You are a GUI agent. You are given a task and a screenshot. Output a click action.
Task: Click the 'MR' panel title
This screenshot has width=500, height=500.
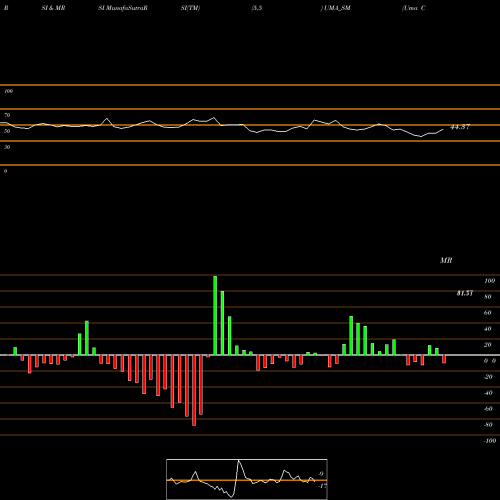446,260
